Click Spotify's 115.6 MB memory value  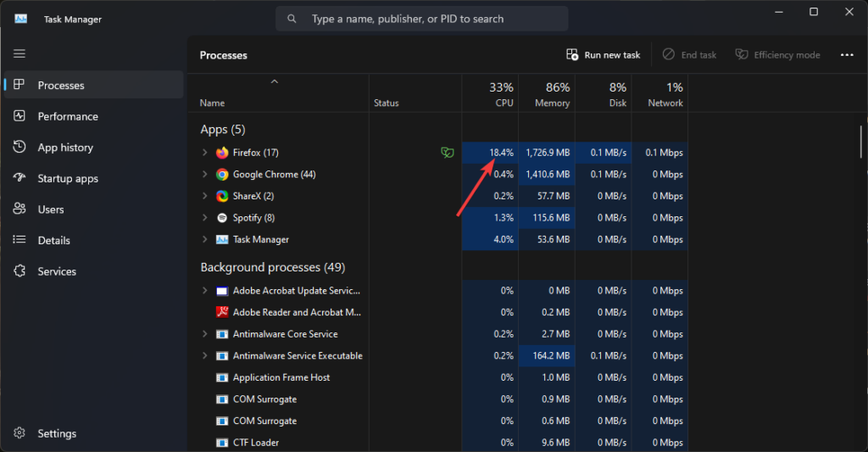tap(551, 218)
